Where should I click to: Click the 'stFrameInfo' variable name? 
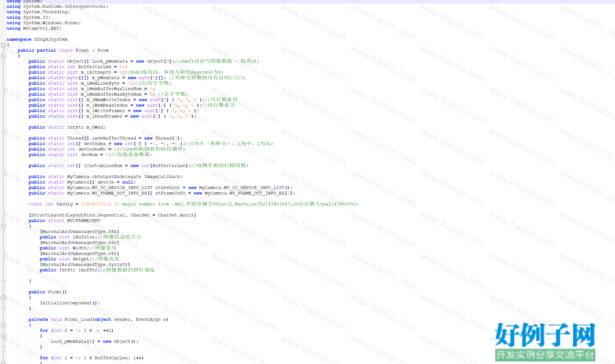pyautogui.click(x=170, y=193)
